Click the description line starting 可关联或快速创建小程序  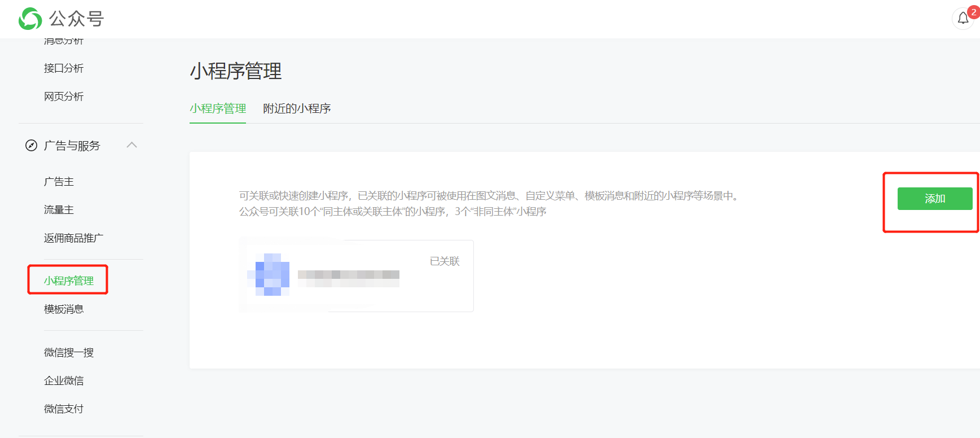click(x=490, y=196)
